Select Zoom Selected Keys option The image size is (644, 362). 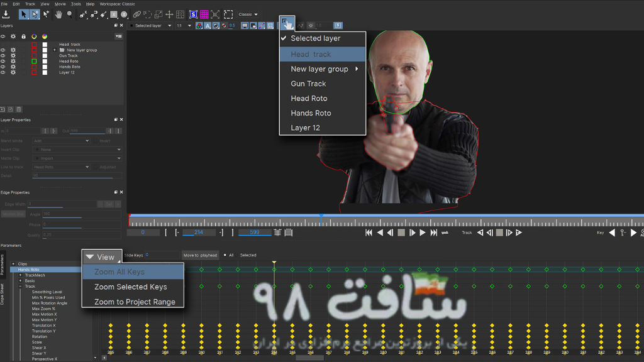[x=133, y=287]
